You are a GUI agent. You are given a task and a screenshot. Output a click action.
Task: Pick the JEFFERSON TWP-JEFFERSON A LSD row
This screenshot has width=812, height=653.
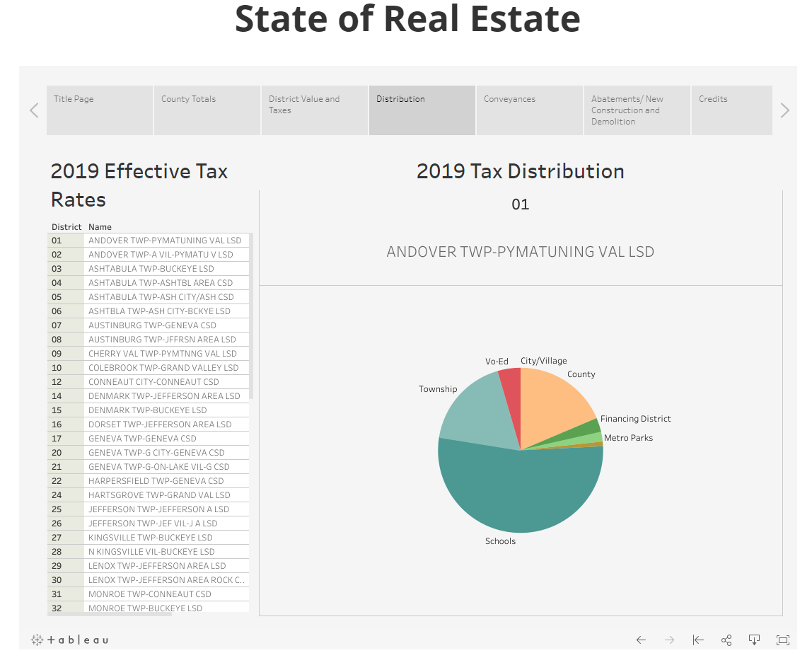158,509
